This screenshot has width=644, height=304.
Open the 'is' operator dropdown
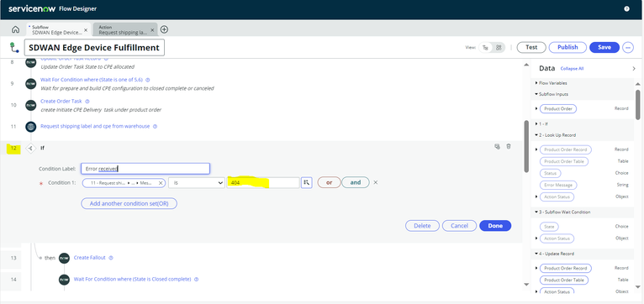pos(197,183)
